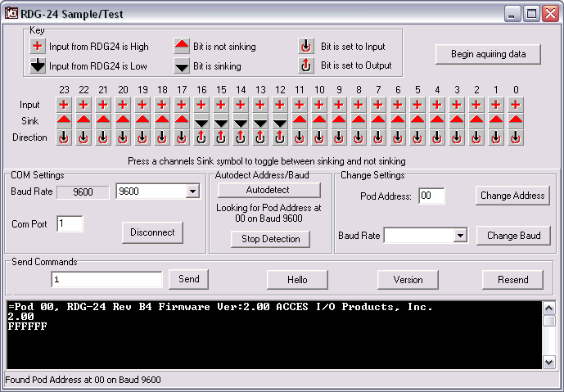Click the Input plus icon for channel 8
This screenshot has width=564, height=392.
click(x=359, y=105)
